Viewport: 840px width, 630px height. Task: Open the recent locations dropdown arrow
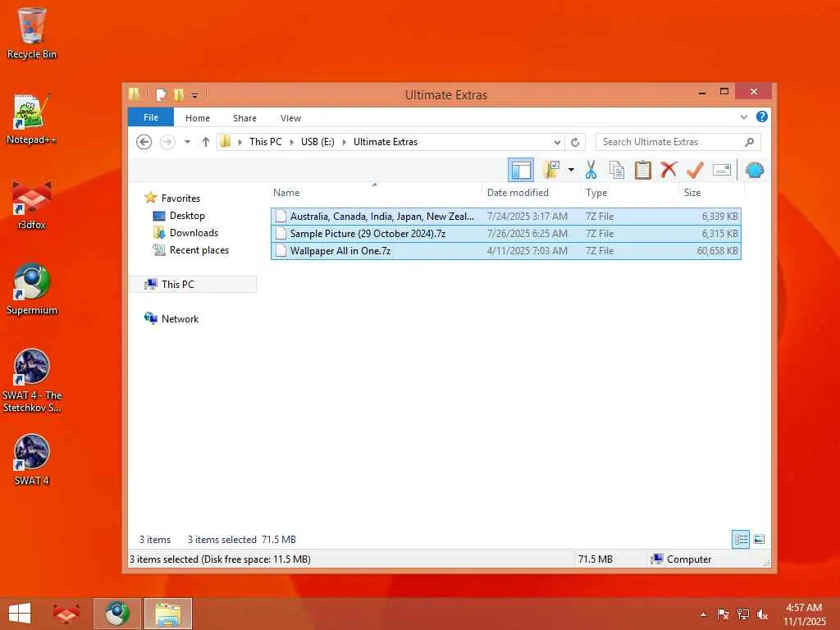pyautogui.click(x=187, y=142)
